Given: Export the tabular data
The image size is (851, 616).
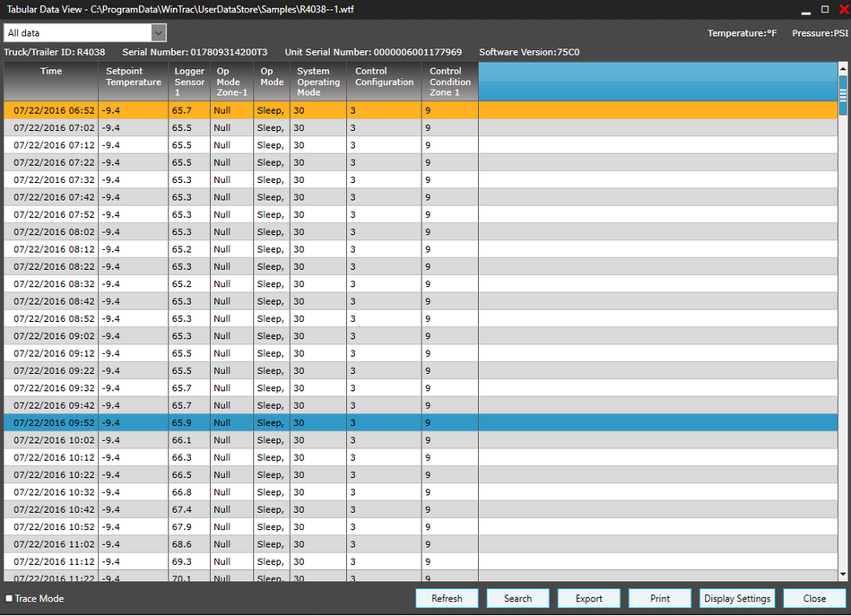Looking at the screenshot, I should [589, 599].
